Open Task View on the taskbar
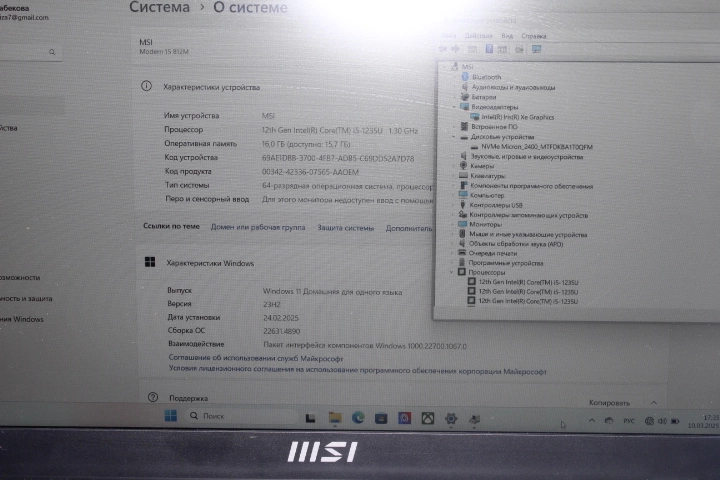The height and width of the screenshot is (480, 720). coord(311,418)
